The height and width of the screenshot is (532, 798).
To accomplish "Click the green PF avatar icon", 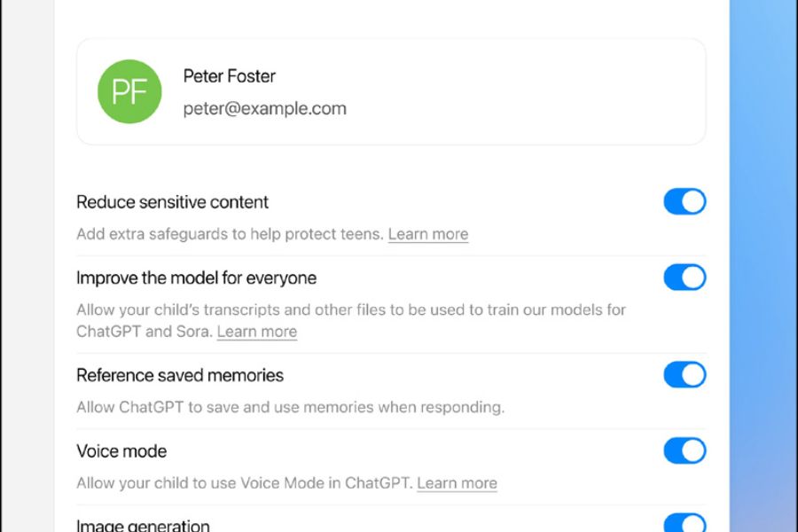I will tap(129, 91).
